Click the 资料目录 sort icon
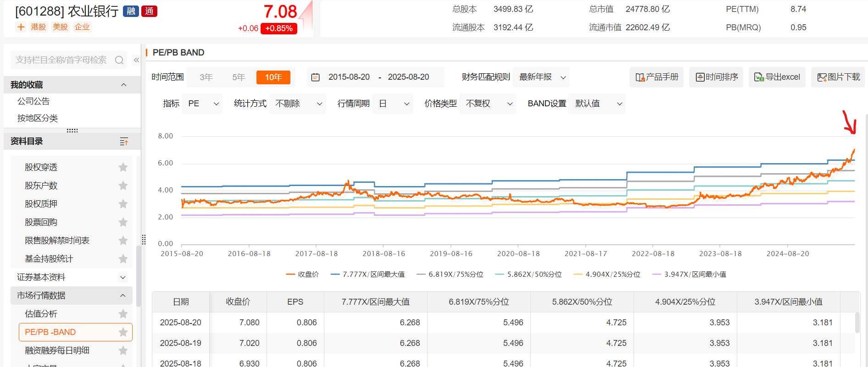This screenshot has width=868, height=367. coord(124,142)
